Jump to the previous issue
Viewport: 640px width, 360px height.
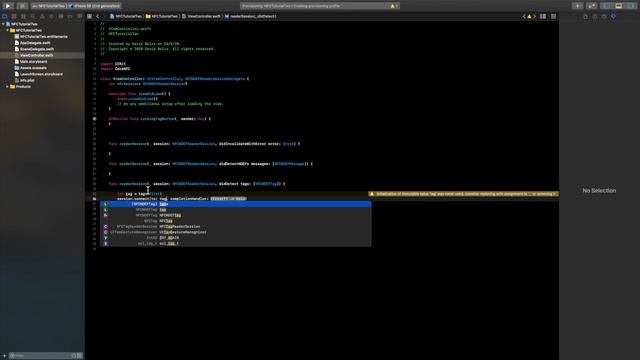click(x=524, y=16)
